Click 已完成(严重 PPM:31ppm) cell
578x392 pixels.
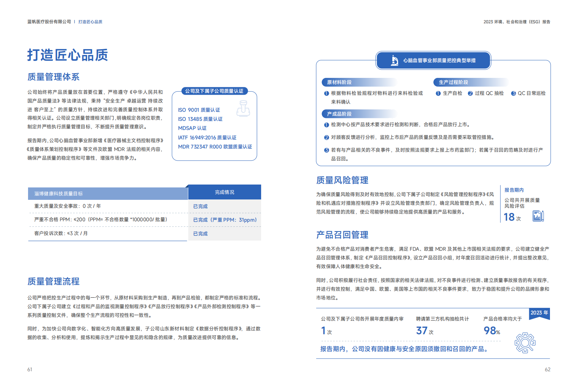point(225,220)
